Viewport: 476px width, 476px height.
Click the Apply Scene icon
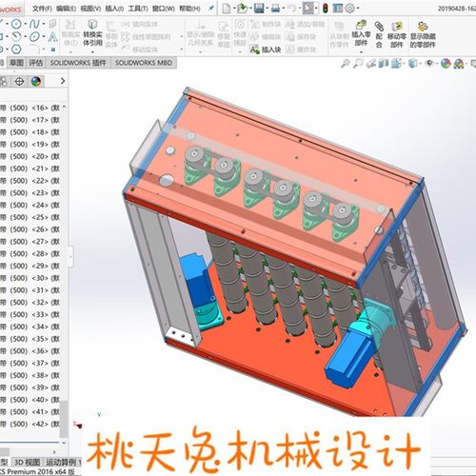tap(459, 64)
